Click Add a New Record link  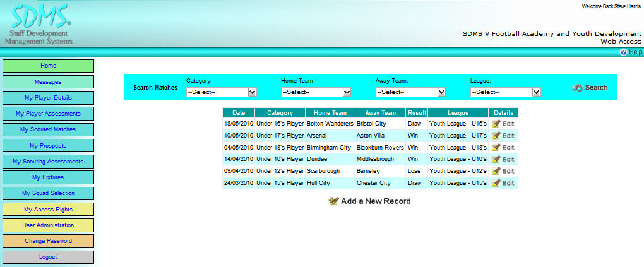pyautogui.click(x=376, y=201)
